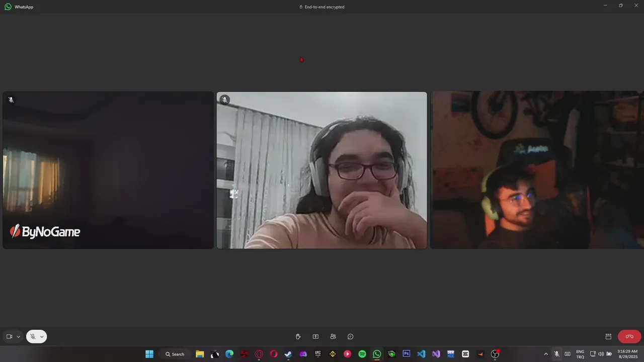Change the video grid layout
Image resolution: width=644 pixels, height=362 pixels.
[608, 336]
